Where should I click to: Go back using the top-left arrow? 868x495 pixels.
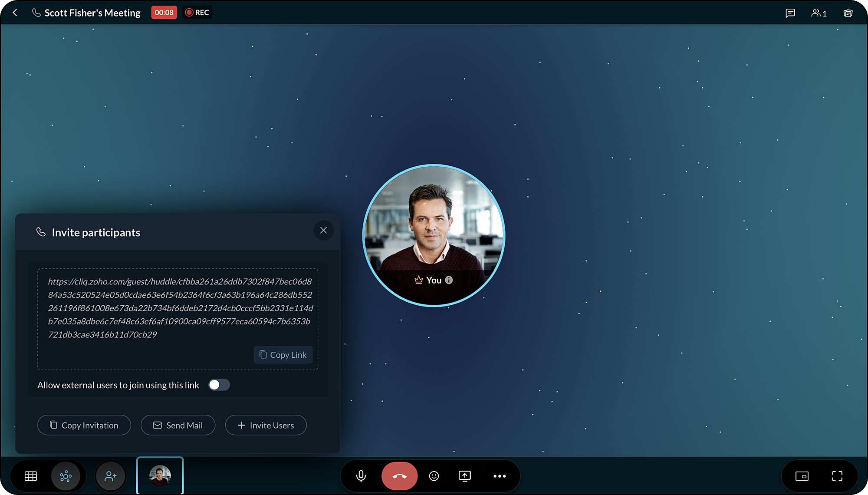tap(15, 13)
